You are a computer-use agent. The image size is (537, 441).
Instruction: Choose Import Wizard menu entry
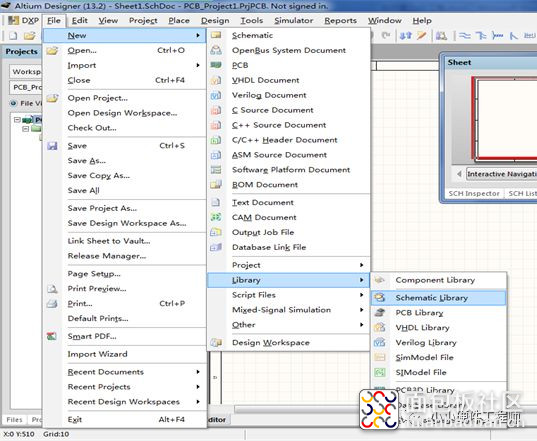tap(98, 354)
